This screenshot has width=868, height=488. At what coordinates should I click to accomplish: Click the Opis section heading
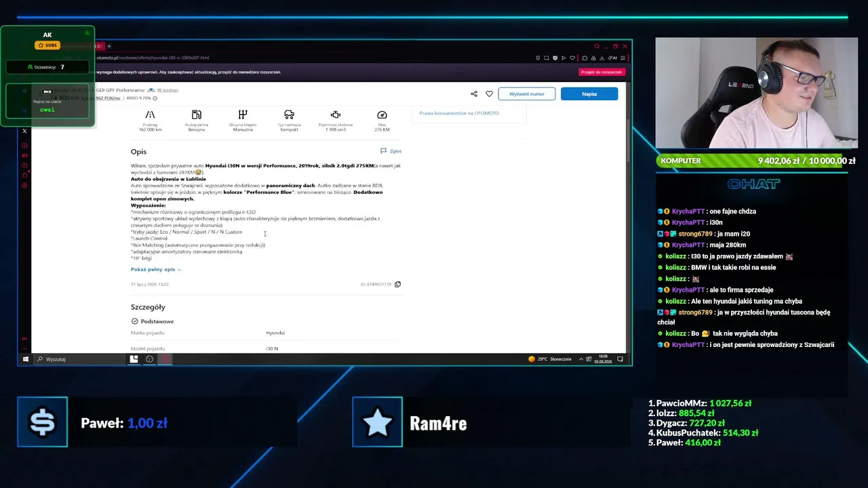pyautogui.click(x=138, y=152)
